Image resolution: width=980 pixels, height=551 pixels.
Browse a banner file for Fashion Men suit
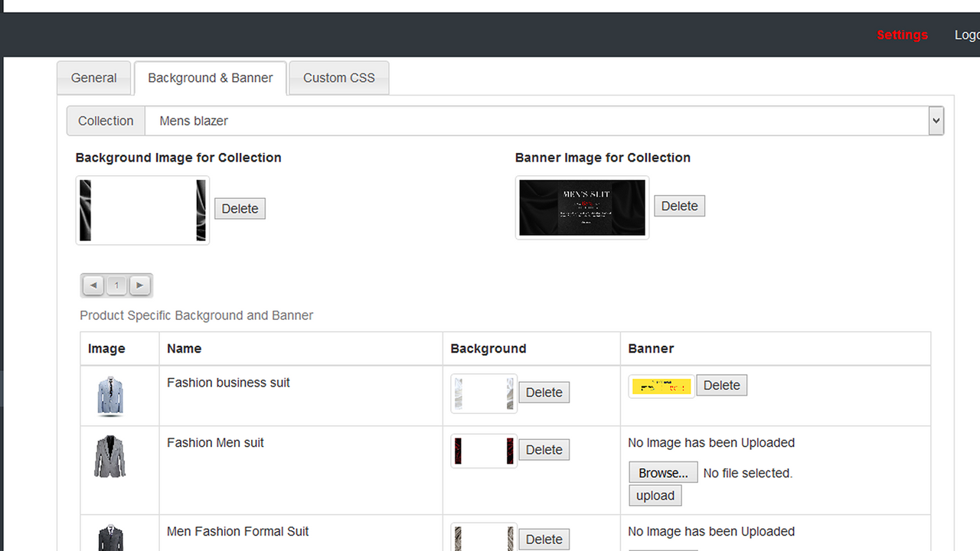(662, 471)
